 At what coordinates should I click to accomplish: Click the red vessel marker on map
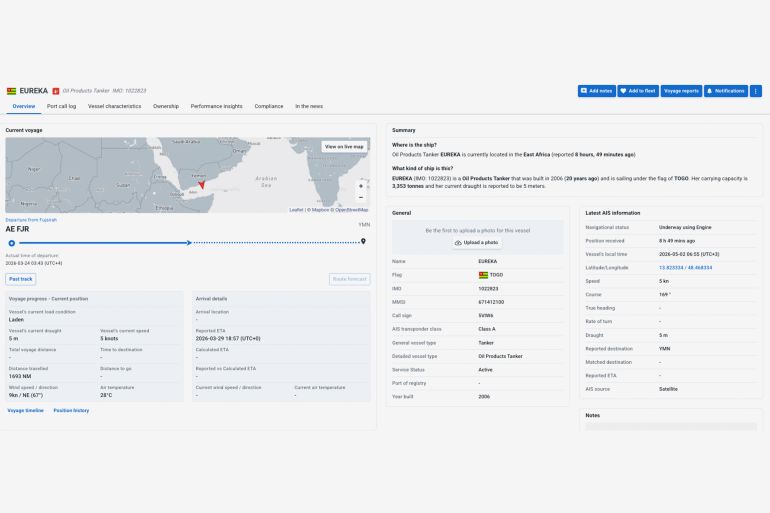click(x=201, y=185)
